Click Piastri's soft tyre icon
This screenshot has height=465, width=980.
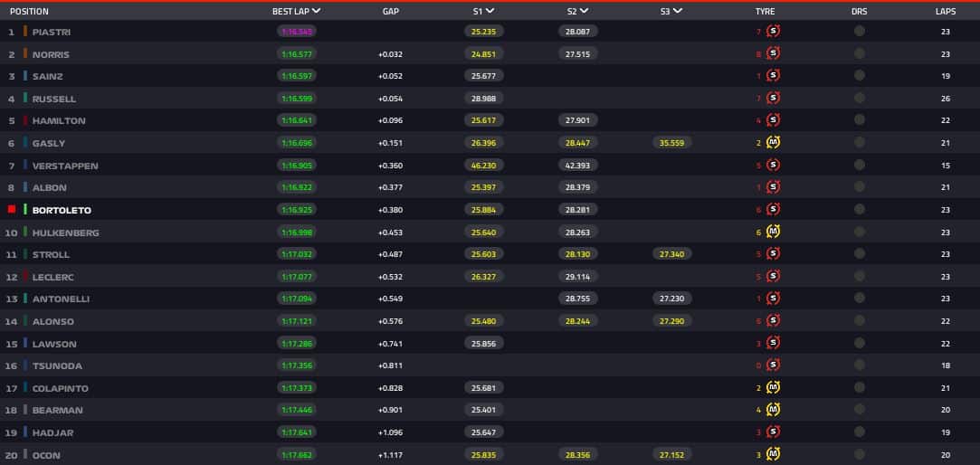coord(773,32)
